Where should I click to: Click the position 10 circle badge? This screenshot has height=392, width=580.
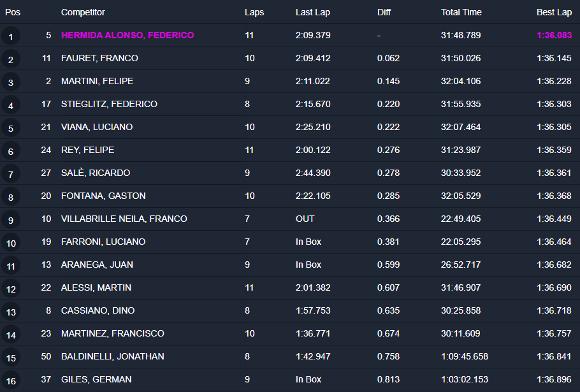coord(11,243)
